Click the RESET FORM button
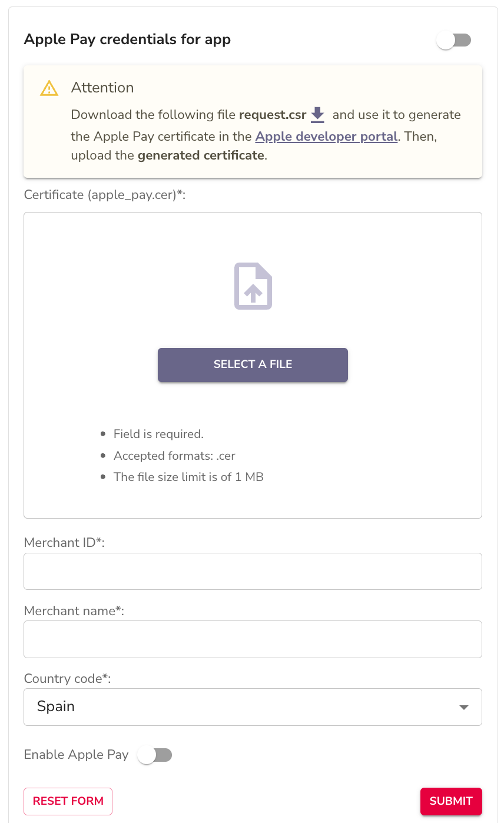The height and width of the screenshot is (823, 504). click(68, 801)
